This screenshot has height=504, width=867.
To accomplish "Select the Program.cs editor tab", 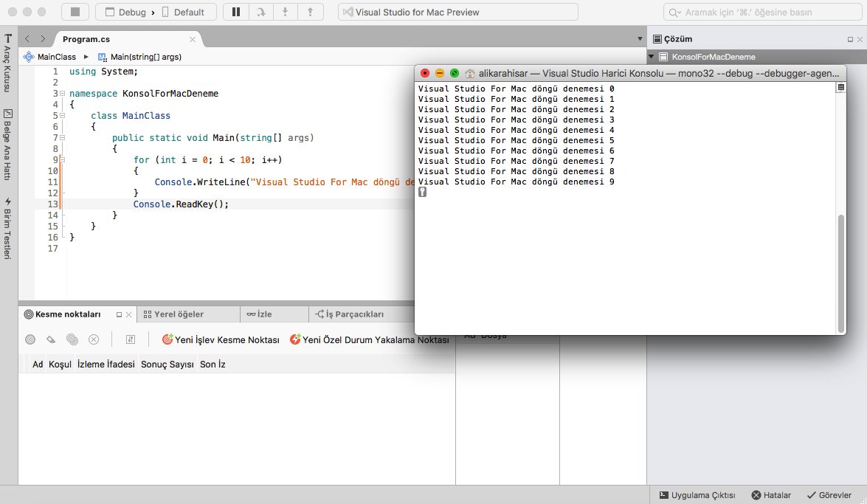I will tap(86, 39).
